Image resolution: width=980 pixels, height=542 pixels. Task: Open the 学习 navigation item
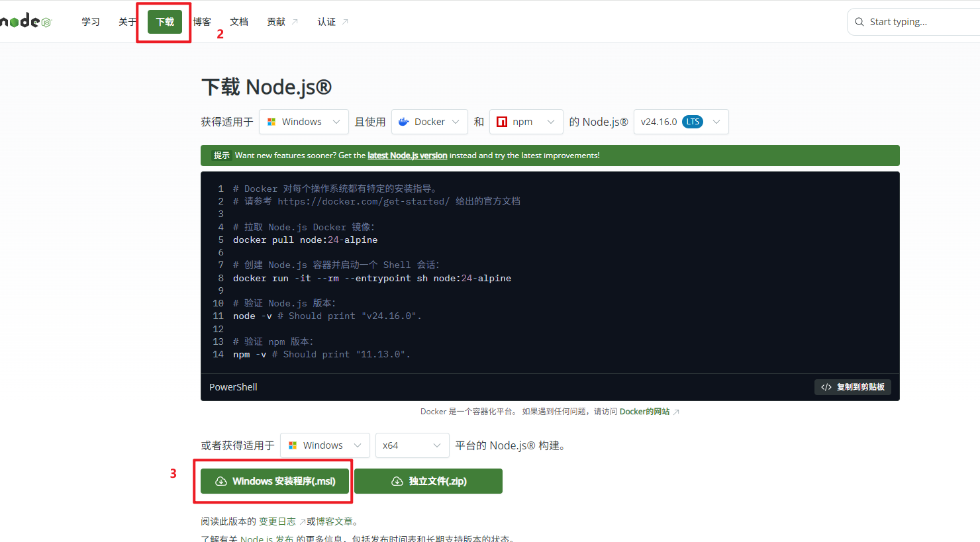[x=91, y=22]
